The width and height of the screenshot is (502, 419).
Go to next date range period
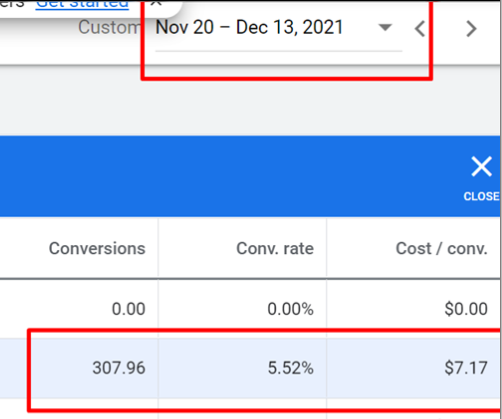pos(471,29)
